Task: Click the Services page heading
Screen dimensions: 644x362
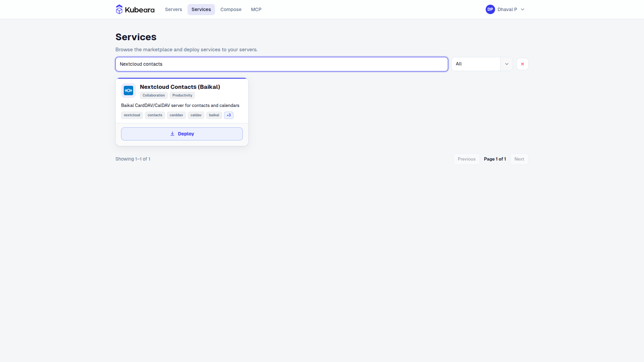Action: tap(136, 37)
